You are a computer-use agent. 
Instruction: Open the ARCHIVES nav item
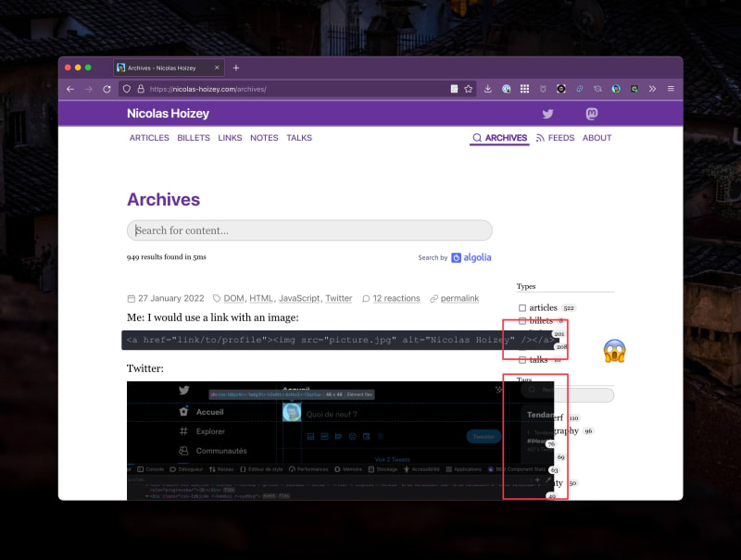[499, 138]
